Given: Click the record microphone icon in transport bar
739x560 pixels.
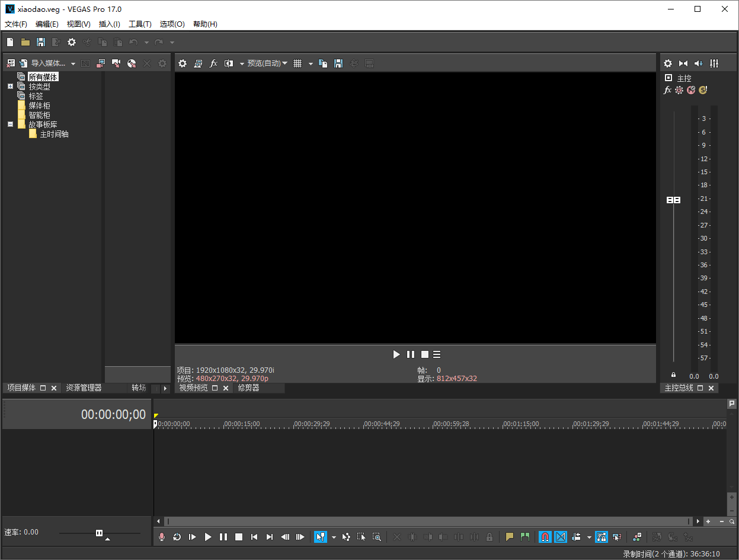Looking at the screenshot, I should [x=162, y=537].
